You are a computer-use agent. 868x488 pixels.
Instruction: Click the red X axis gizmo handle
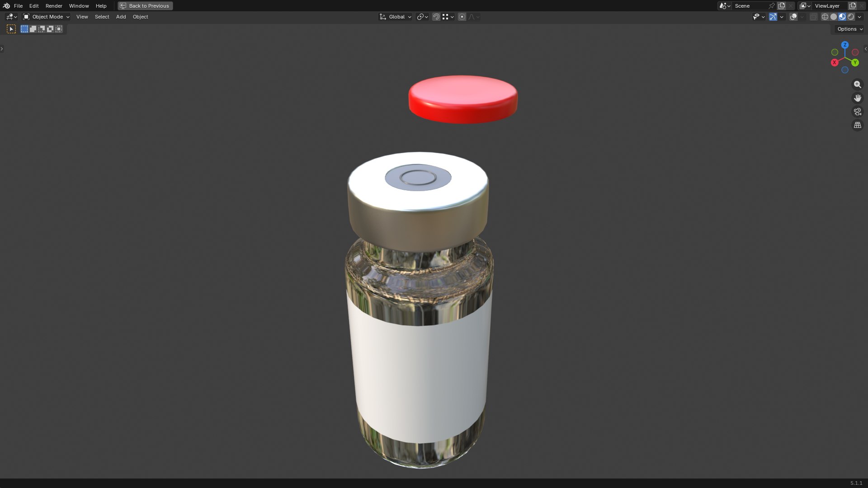[835, 62]
